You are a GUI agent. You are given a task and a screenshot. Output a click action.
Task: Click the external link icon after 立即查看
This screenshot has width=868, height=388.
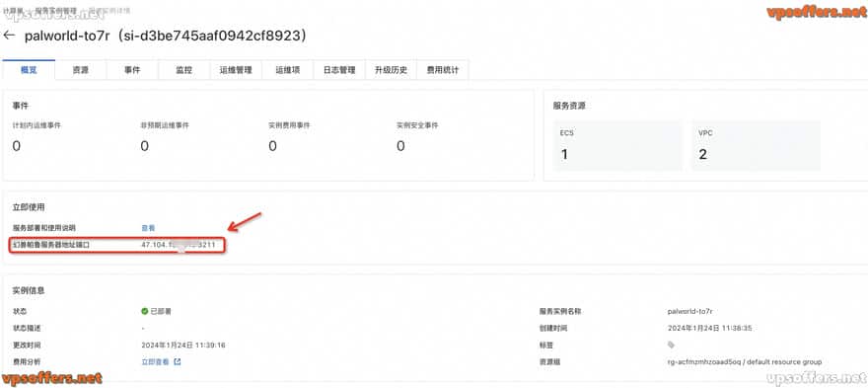tap(178, 362)
